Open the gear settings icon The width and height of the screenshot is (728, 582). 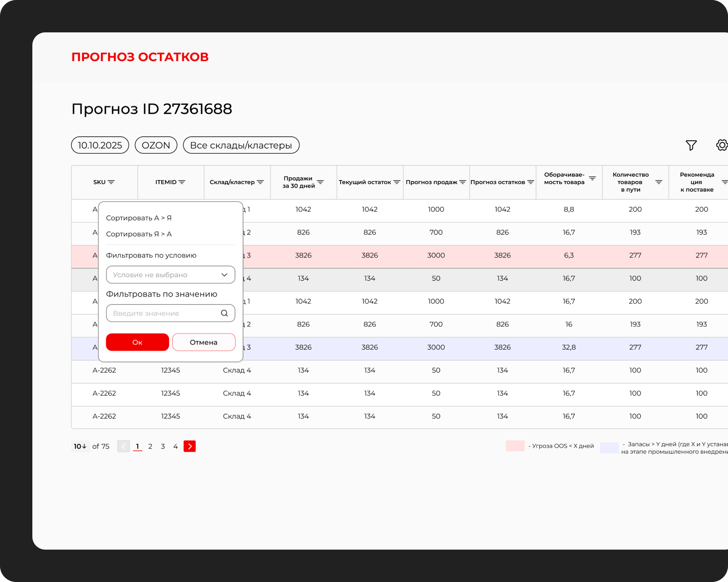[x=722, y=145]
